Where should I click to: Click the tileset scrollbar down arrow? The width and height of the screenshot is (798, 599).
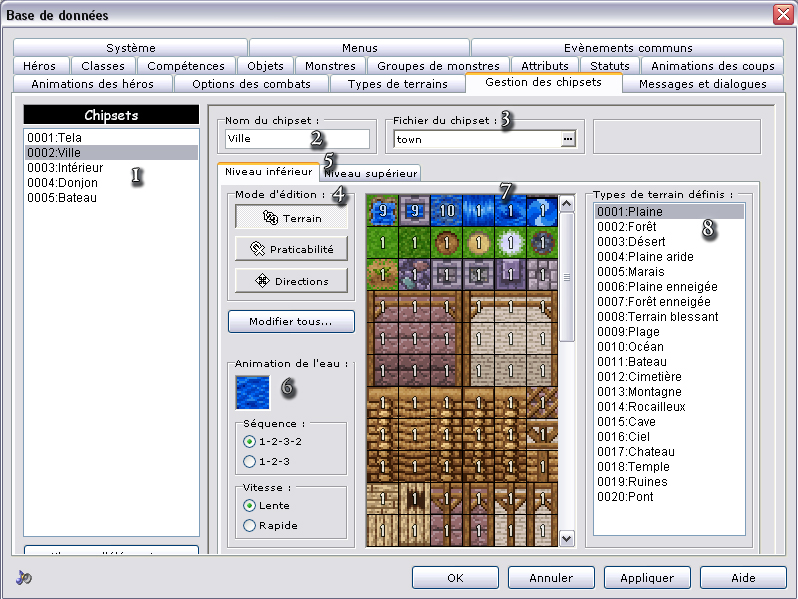(x=567, y=538)
